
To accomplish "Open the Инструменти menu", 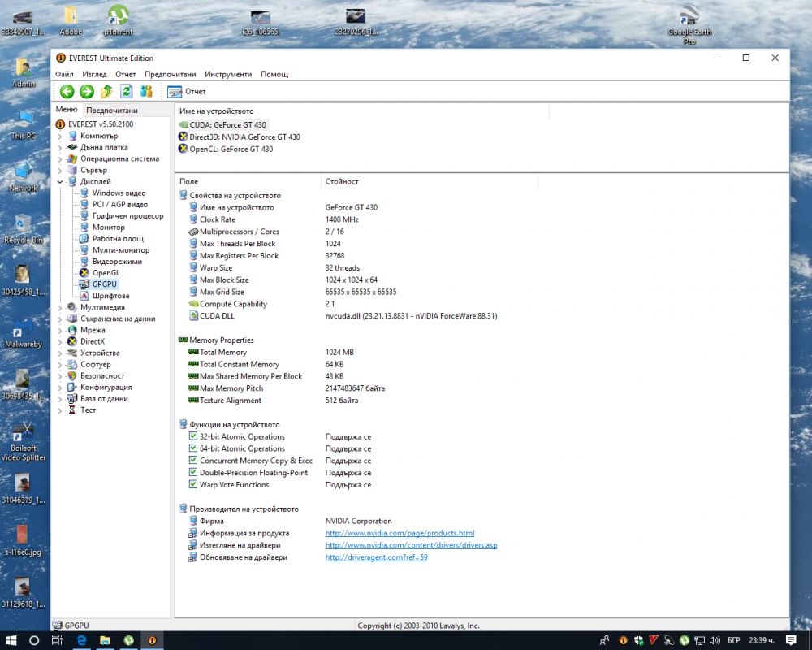I will coord(228,74).
